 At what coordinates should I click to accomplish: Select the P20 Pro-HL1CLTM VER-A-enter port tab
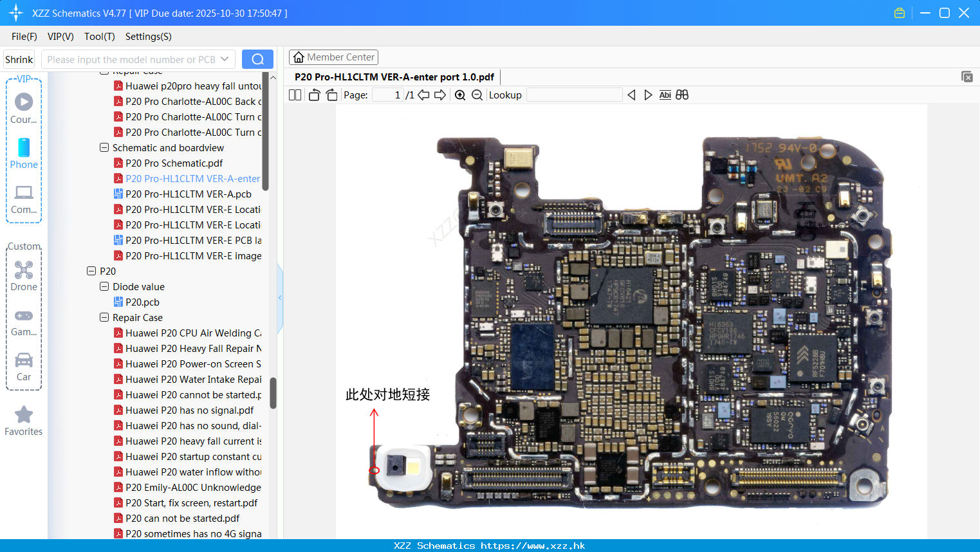pyautogui.click(x=394, y=77)
